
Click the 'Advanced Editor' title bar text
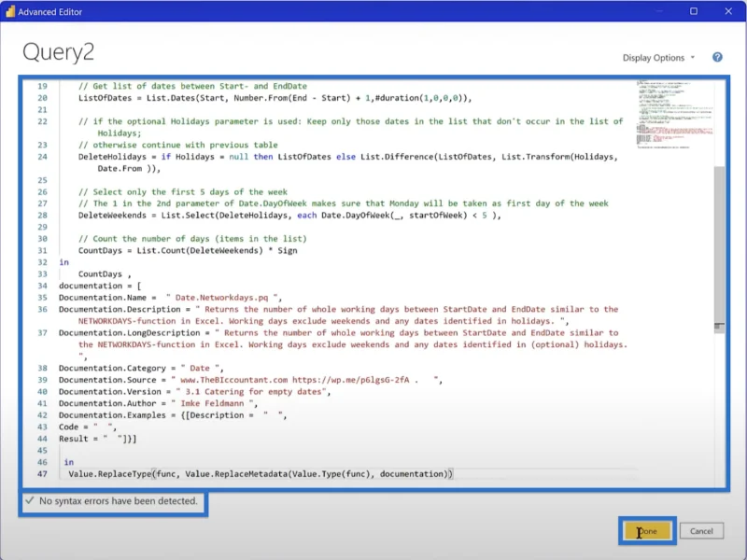click(x=50, y=12)
